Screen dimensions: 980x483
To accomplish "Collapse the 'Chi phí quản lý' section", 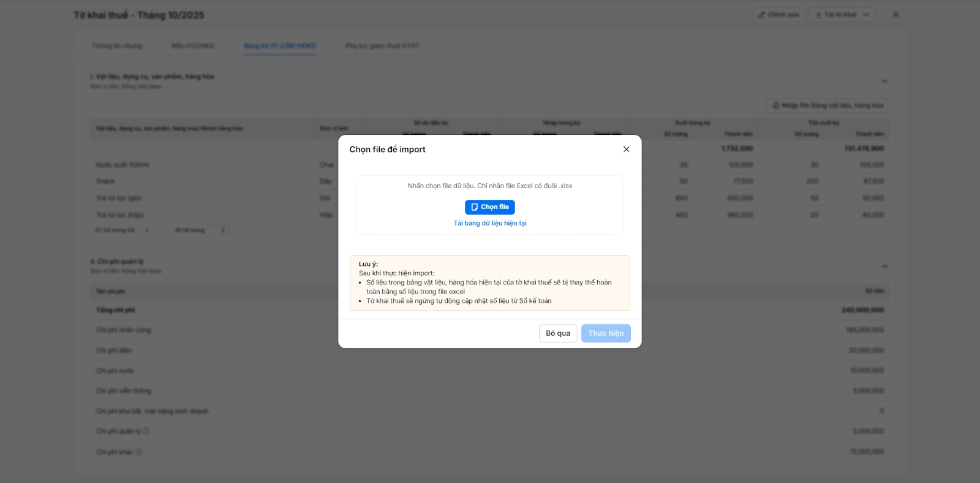I will tap(884, 266).
